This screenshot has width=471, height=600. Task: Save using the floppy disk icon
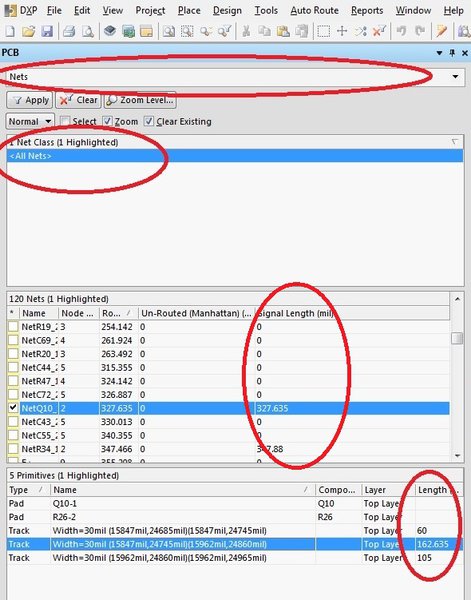click(47, 31)
